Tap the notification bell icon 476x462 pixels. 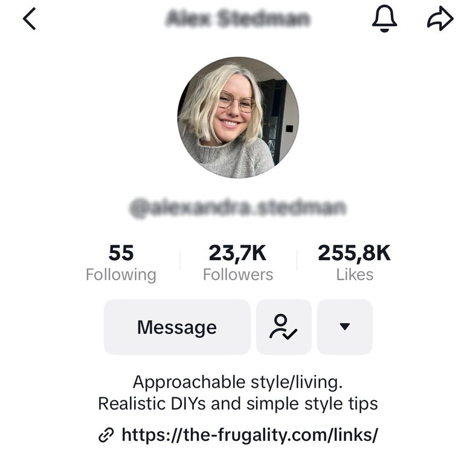[x=384, y=19]
